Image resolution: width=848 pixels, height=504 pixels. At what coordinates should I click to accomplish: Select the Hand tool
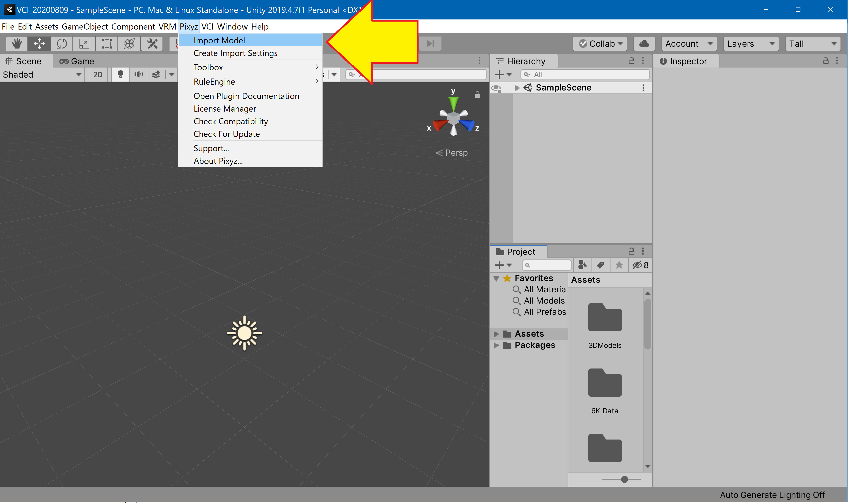point(17,43)
